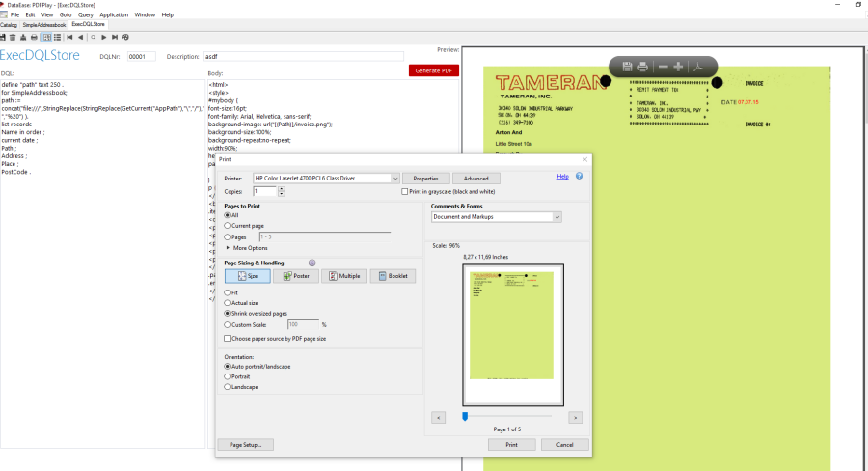Open the Window menu
Image resolution: width=868 pixels, height=471 pixels.
point(145,14)
